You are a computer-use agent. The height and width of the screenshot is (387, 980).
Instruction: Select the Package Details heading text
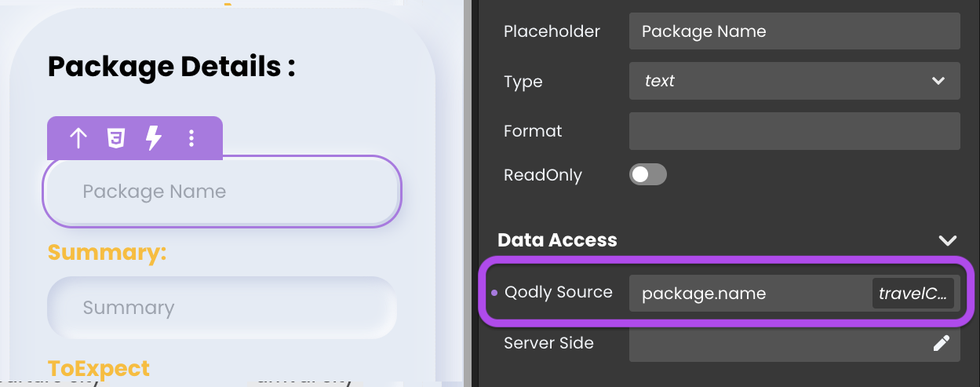point(172,67)
